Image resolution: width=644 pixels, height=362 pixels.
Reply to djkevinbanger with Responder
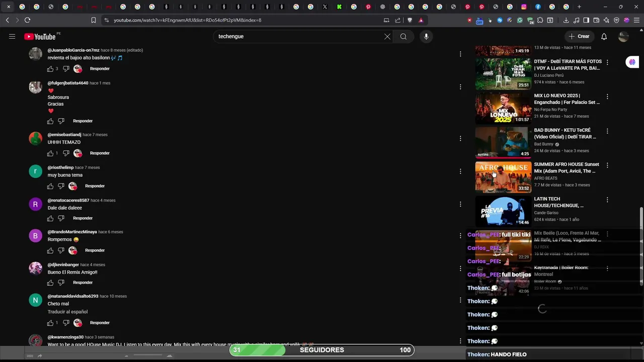click(x=83, y=283)
